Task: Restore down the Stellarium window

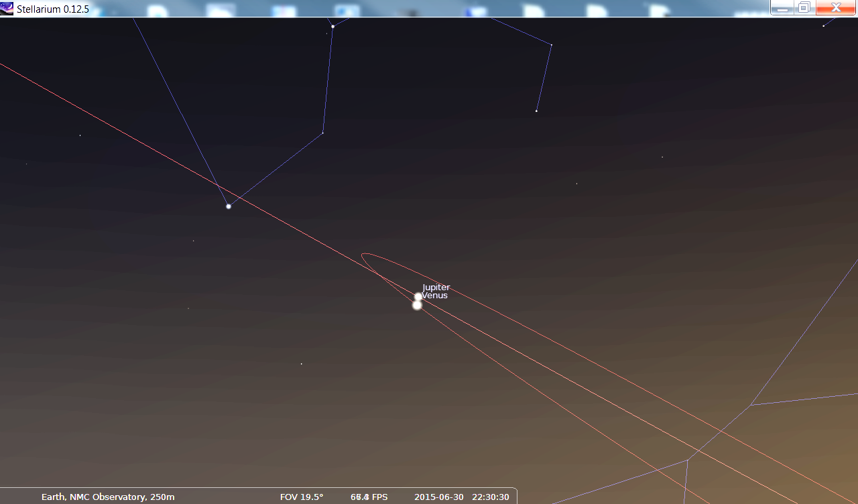Action: 804,8
